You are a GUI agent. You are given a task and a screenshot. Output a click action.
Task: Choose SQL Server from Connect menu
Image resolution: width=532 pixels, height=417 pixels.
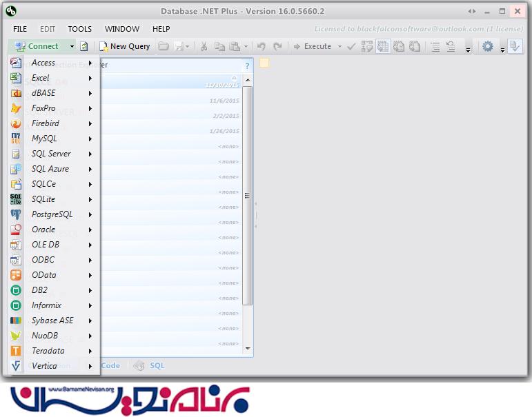tap(54, 154)
